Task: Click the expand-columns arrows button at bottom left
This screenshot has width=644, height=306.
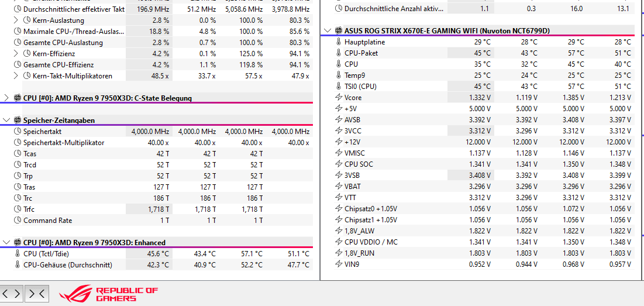Action: tap(12, 293)
